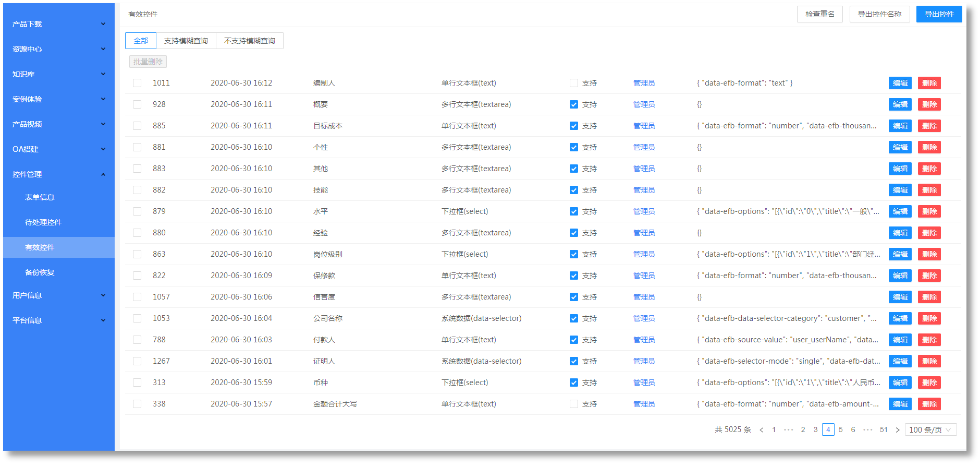Select the row checkbox for ID 879
980x466 pixels.
[x=137, y=211]
